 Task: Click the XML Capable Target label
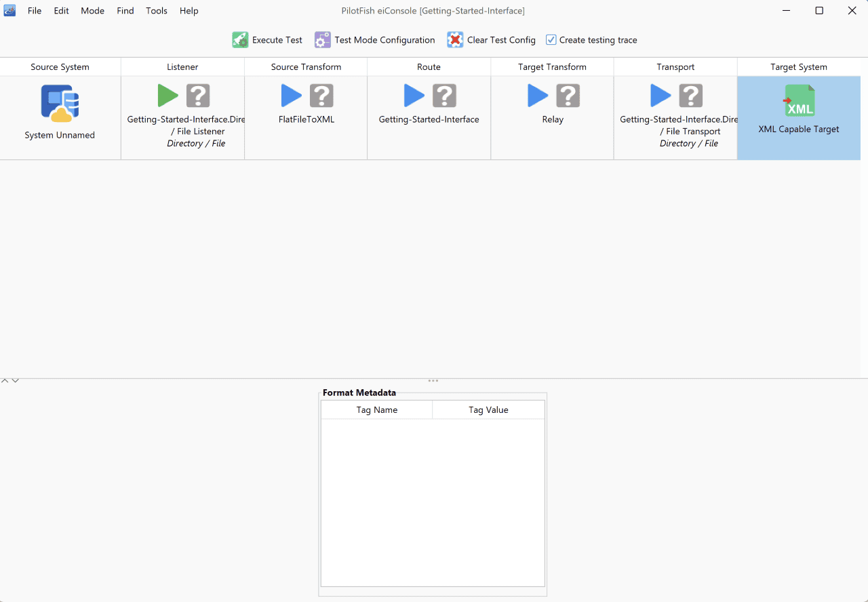[799, 129]
